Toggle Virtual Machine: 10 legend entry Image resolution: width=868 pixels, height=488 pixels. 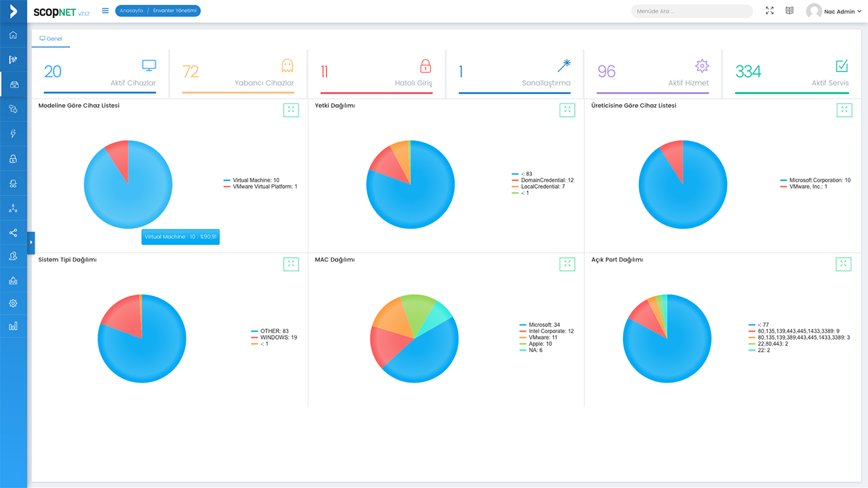[252, 180]
